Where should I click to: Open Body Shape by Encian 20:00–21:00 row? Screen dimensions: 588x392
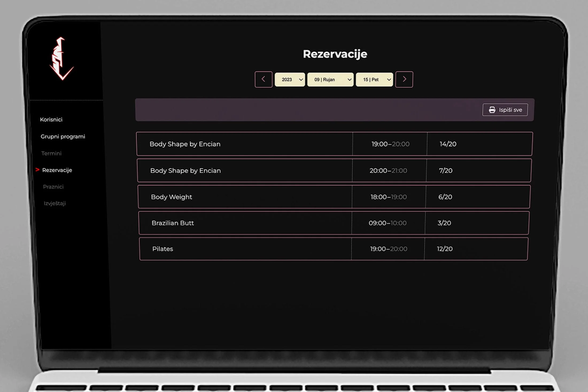coord(185,171)
